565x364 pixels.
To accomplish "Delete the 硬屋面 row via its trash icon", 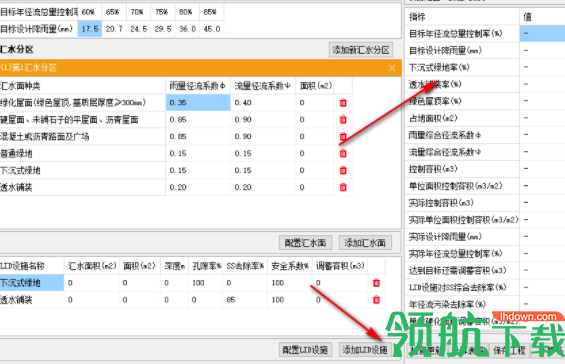I will click(343, 120).
